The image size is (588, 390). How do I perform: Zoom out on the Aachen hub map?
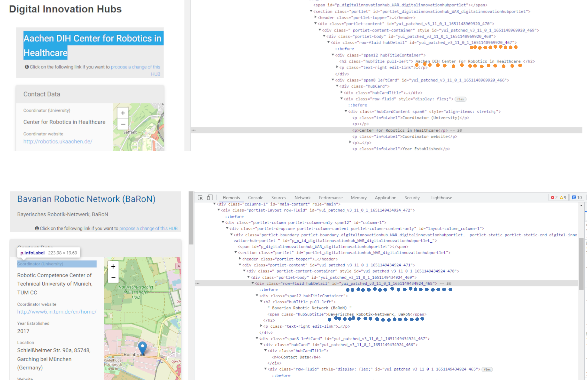(123, 124)
